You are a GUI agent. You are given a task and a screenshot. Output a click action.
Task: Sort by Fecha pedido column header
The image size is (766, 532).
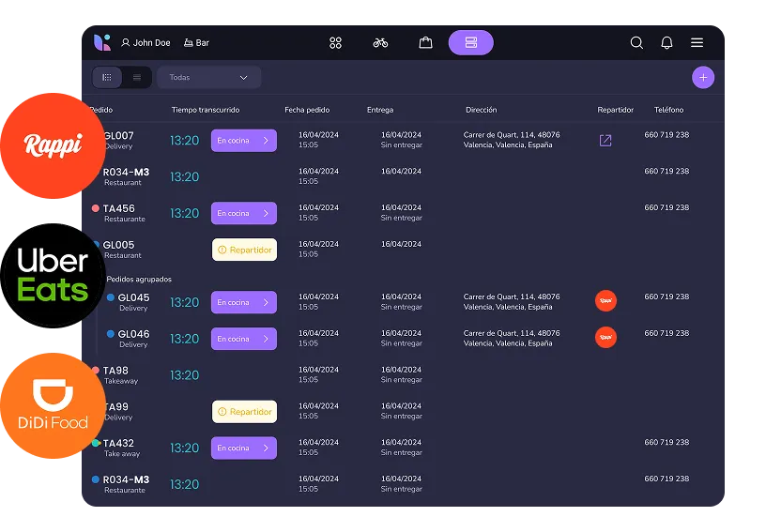coord(307,110)
